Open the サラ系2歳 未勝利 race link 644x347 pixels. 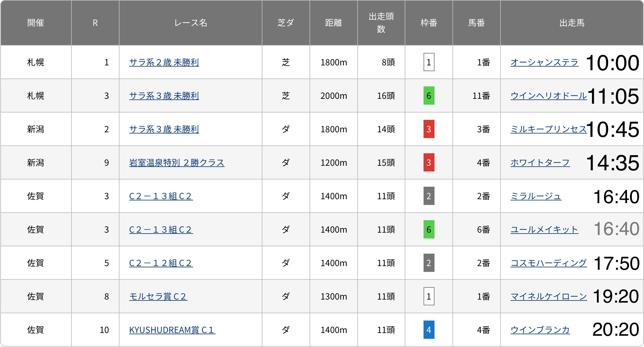(x=164, y=62)
